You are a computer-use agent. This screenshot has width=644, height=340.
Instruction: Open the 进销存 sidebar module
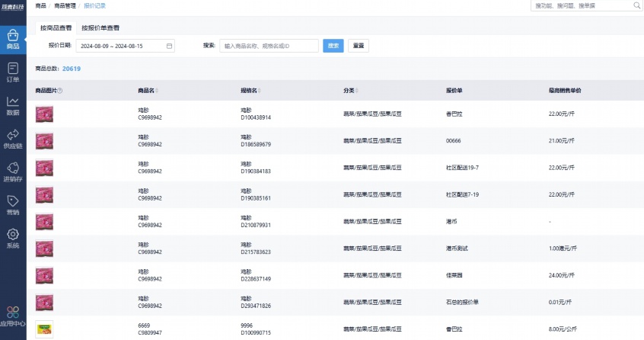pyautogui.click(x=13, y=172)
